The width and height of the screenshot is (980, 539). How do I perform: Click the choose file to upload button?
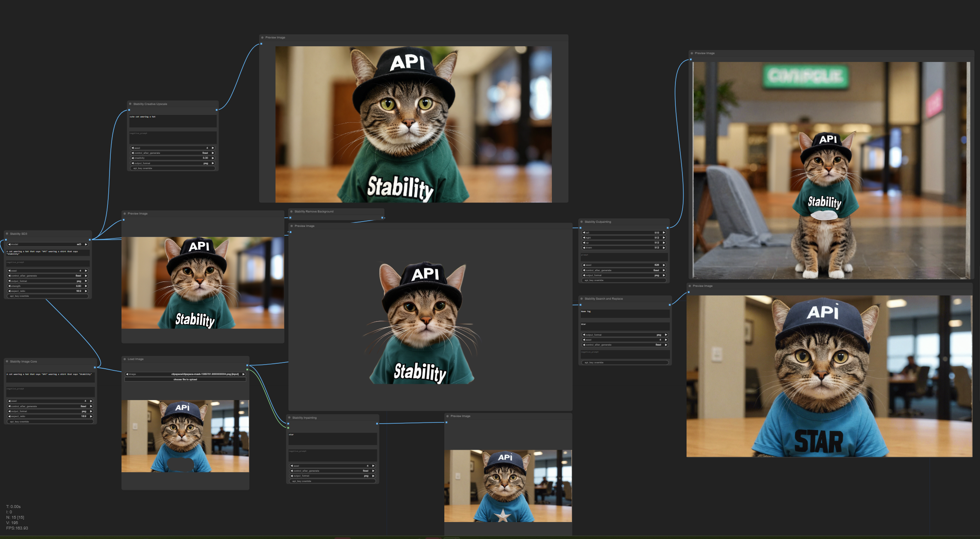tap(185, 379)
